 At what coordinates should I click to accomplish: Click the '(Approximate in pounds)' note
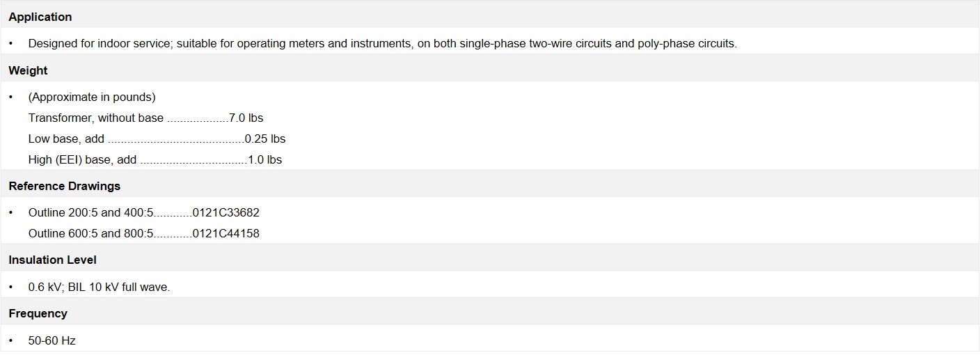[x=92, y=97]
